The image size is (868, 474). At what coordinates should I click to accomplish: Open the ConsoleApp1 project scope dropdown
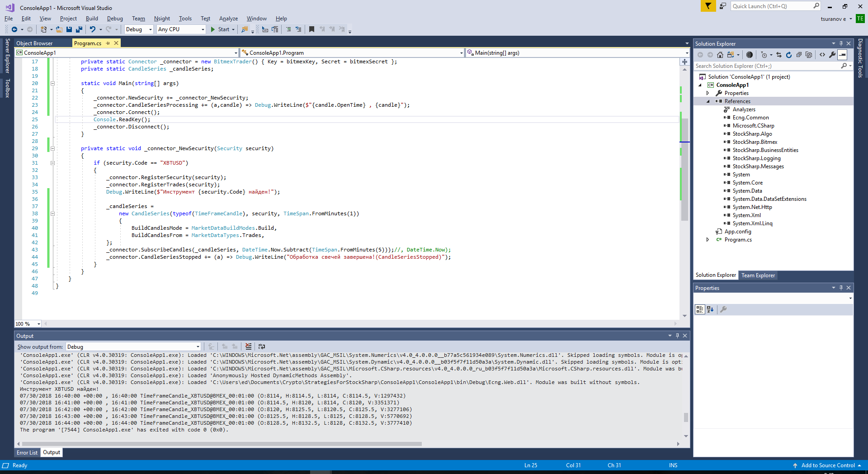tap(127, 53)
